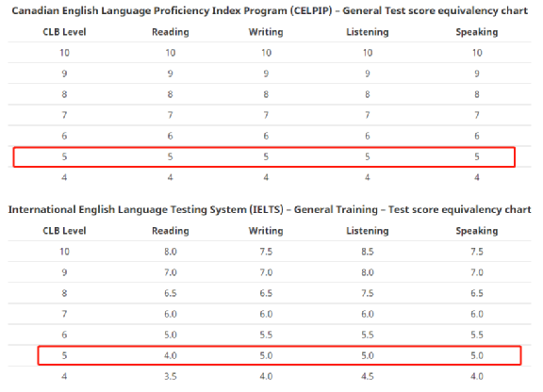Image resolution: width=543 pixels, height=392 pixels.
Task: Select the CELPIP table's Reading header
Action: [x=171, y=32]
